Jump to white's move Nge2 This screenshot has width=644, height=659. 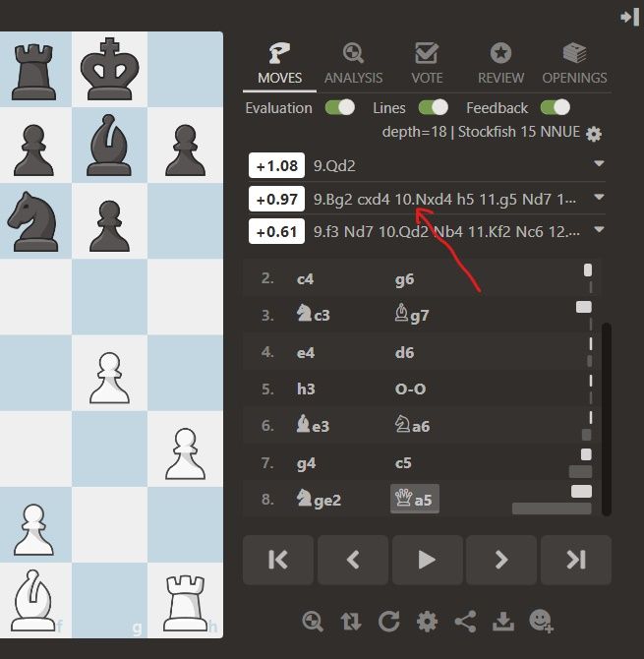[319, 500]
